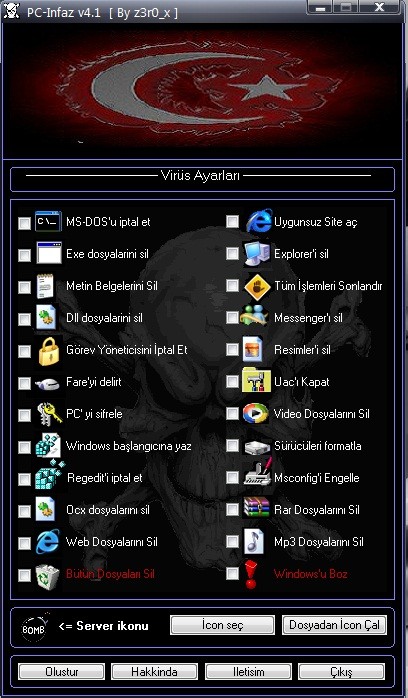Click the BOMB server icon preview
Screen dimensions: 408x698
tap(34, 629)
